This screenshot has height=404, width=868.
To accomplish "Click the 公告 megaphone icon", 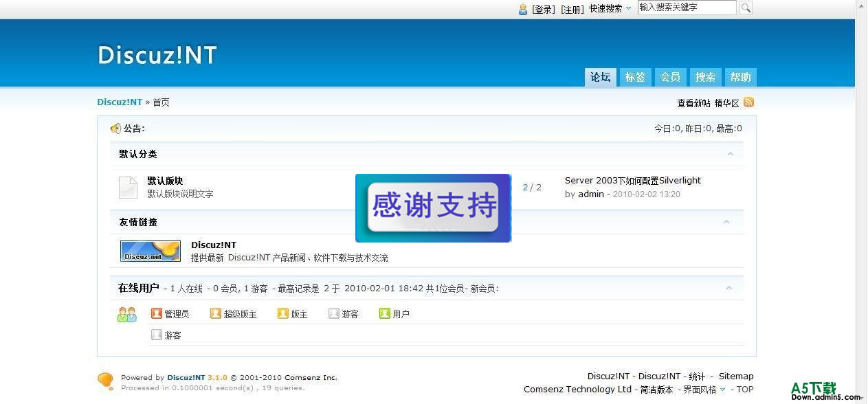I will point(115,128).
